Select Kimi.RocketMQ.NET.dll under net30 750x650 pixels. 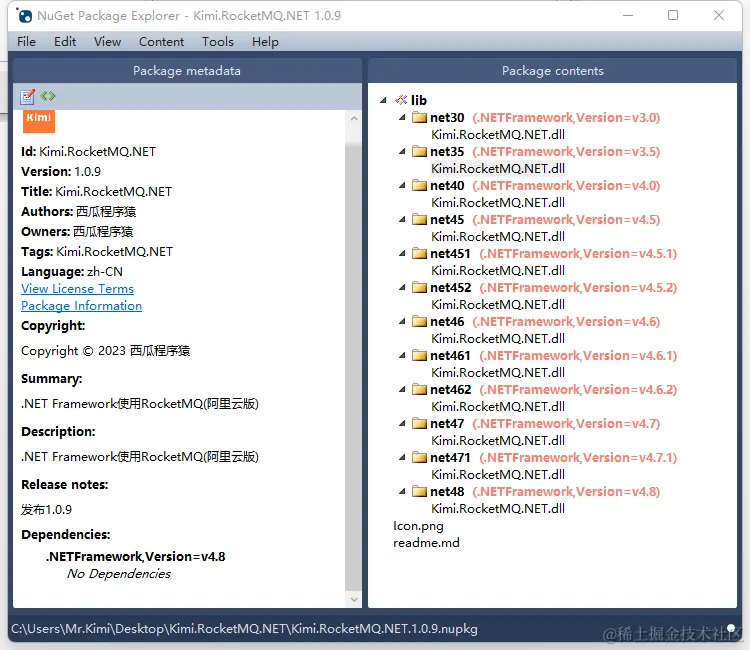(498, 134)
